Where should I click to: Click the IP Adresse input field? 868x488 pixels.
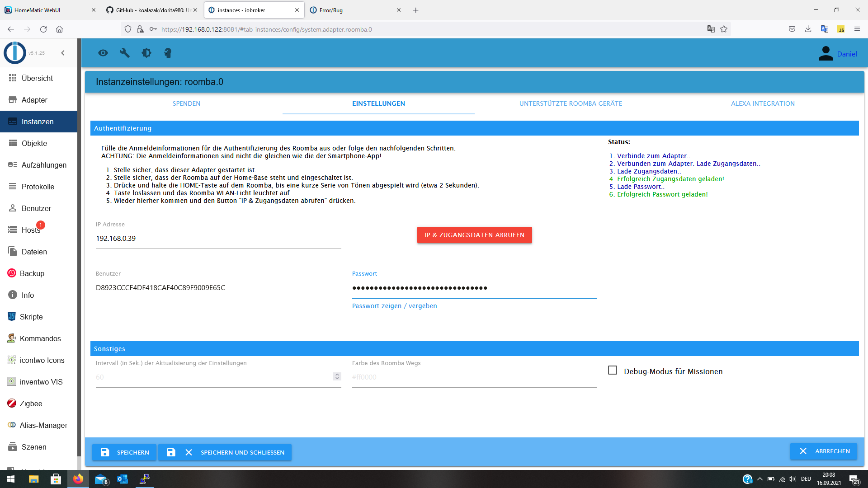(218, 239)
